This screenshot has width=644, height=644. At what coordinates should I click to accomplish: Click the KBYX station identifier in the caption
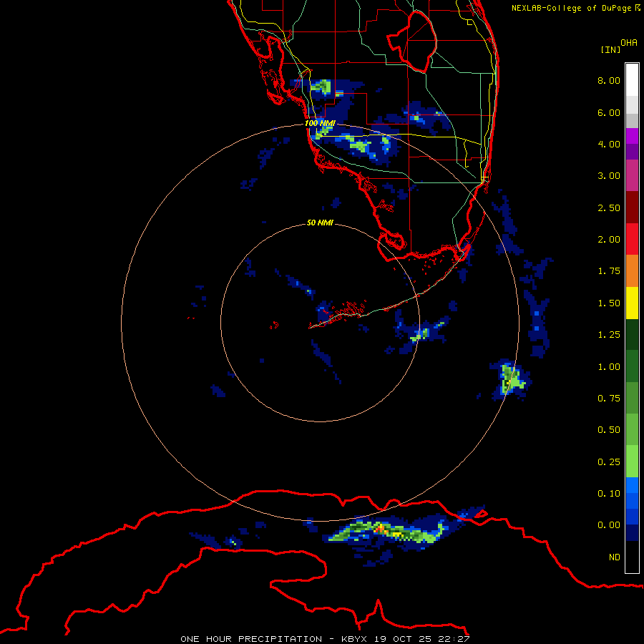click(356, 639)
